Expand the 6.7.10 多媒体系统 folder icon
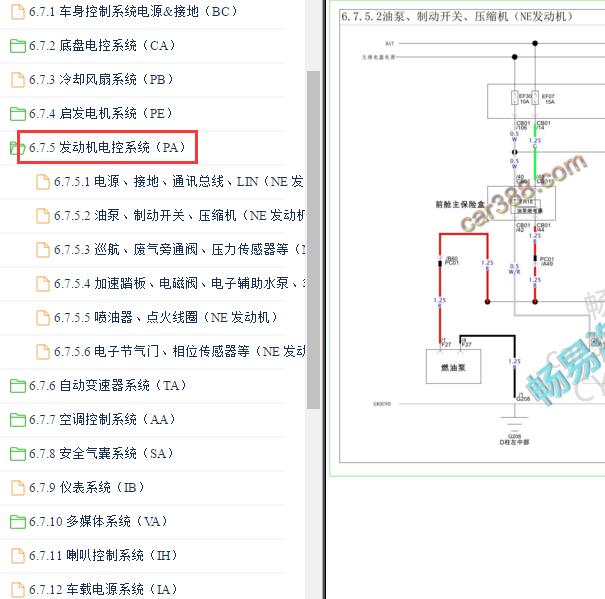This screenshot has width=605, height=599. 17,521
